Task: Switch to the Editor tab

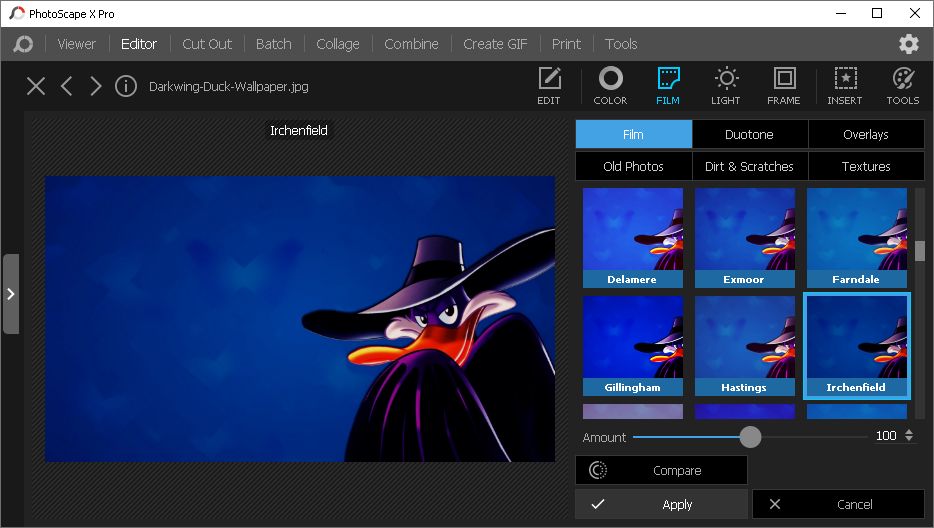Action: point(139,44)
